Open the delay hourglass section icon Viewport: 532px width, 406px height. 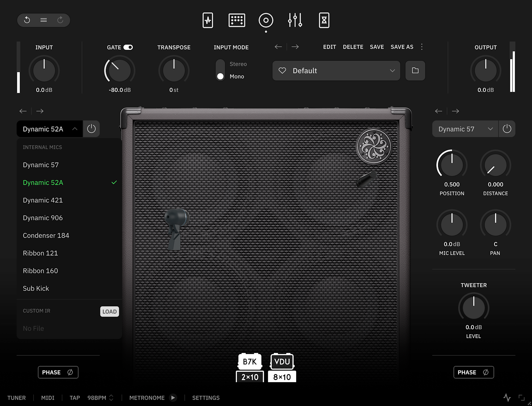click(324, 20)
